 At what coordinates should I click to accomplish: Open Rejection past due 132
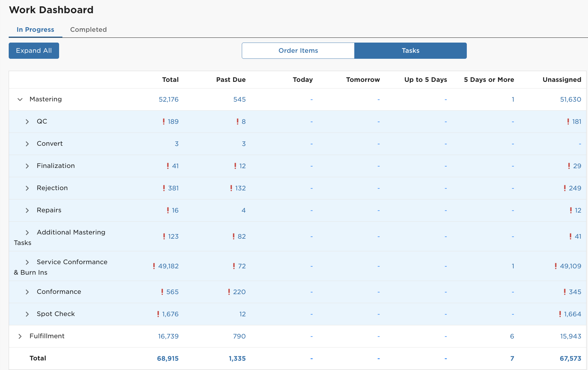240,188
